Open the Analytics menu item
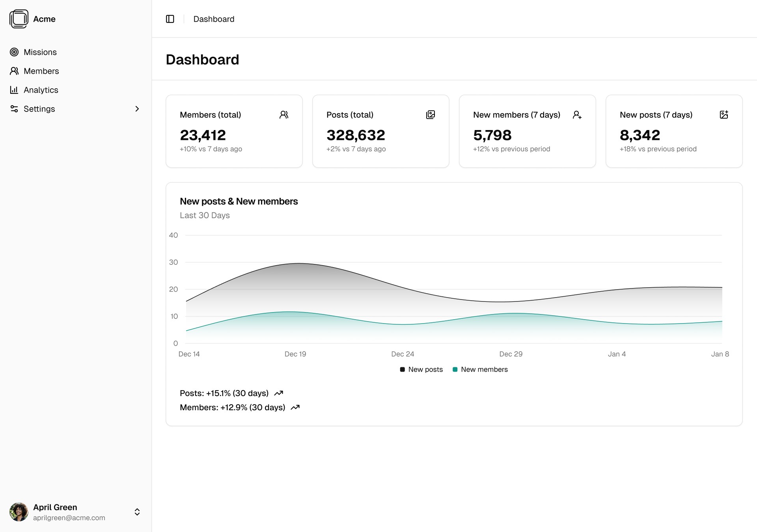The width and height of the screenshot is (757, 532). [x=41, y=90]
